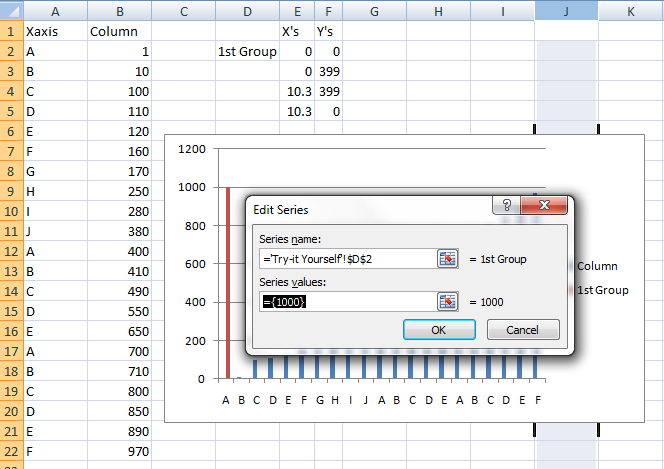Select column D header
The width and height of the screenshot is (664, 469).
tap(247, 11)
